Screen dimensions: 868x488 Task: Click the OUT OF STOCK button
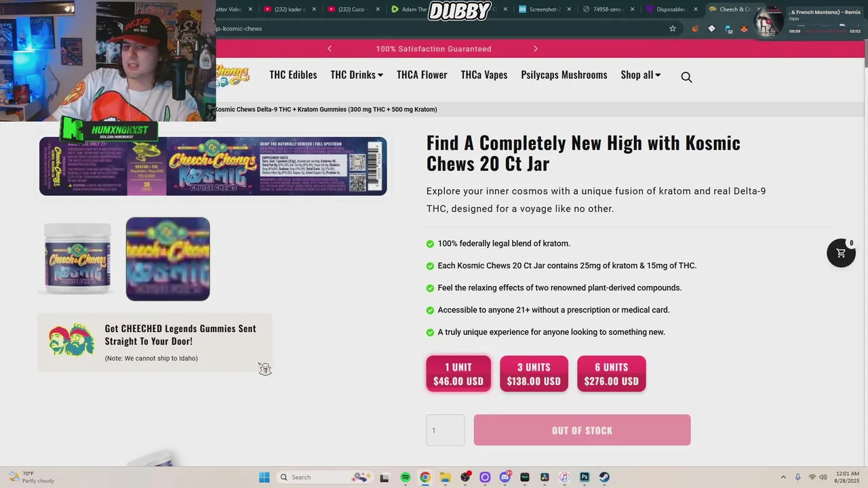(x=582, y=430)
